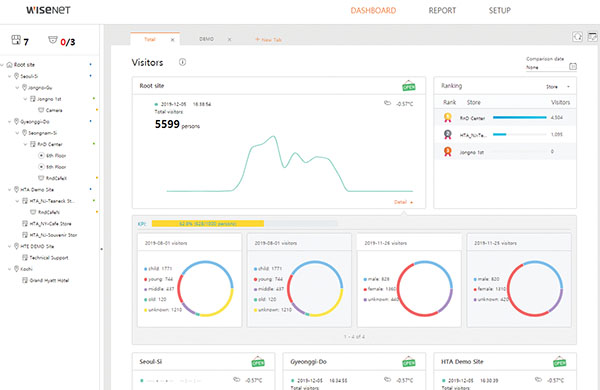Select Jongno 1st in the site tree
This screenshot has height=390, width=600.
49,99
